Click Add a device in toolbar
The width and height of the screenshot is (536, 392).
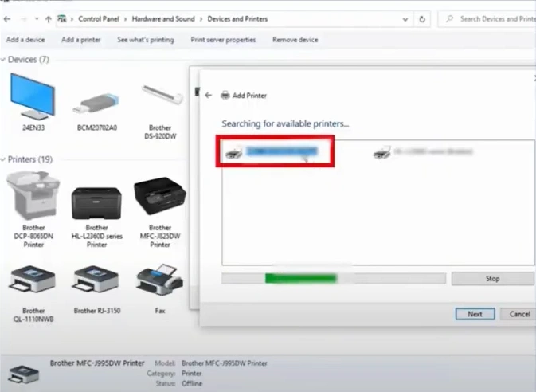pos(25,39)
